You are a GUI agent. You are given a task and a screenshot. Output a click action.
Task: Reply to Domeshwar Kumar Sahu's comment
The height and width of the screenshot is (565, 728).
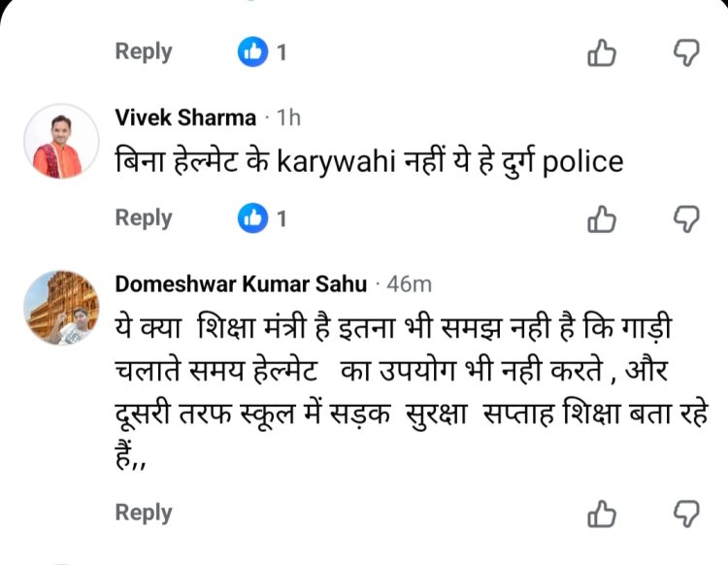(144, 512)
